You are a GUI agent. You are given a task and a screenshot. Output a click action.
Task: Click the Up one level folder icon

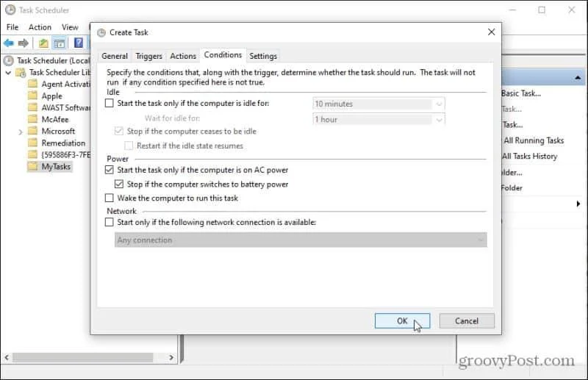43,43
